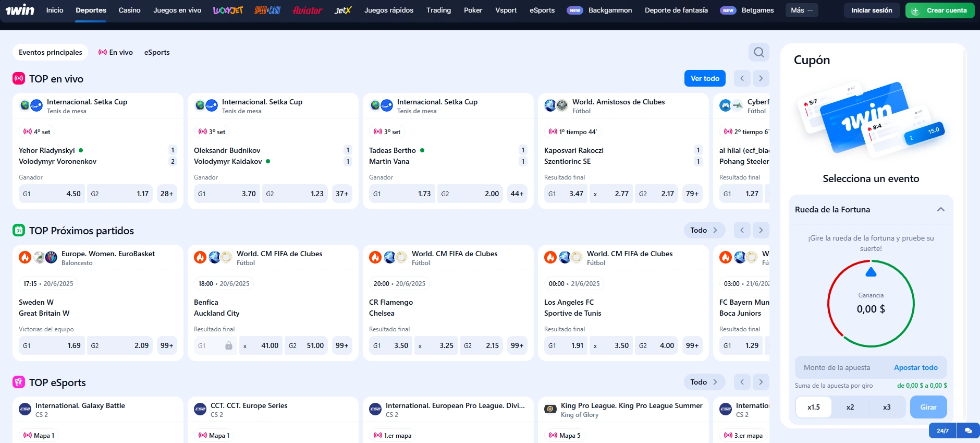This screenshot has width=980, height=443.
Task: Collapse the Rueda de la Fortuna panel
Action: click(x=941, y=209)
